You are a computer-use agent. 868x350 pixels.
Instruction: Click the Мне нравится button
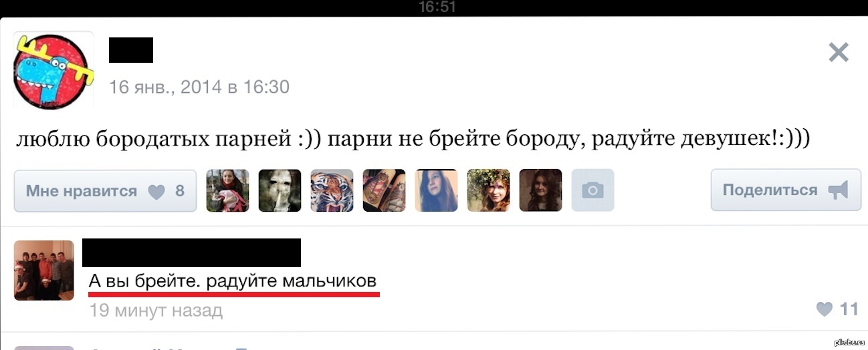105,191
